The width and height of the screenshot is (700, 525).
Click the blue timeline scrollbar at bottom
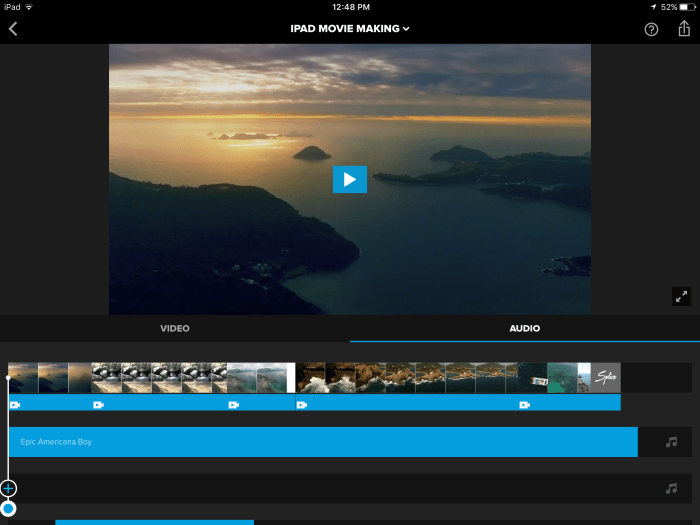click(154, 521)
